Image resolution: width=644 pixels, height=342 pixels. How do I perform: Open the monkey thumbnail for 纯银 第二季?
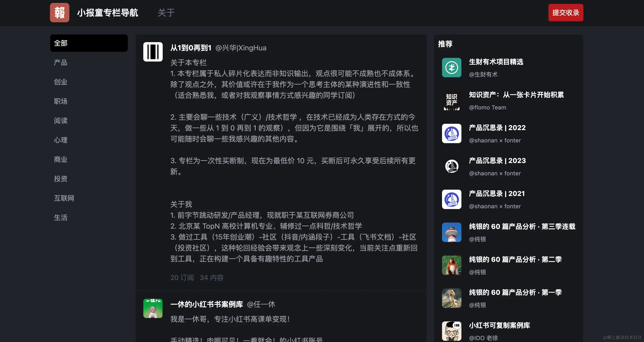(x=451, y=265)
